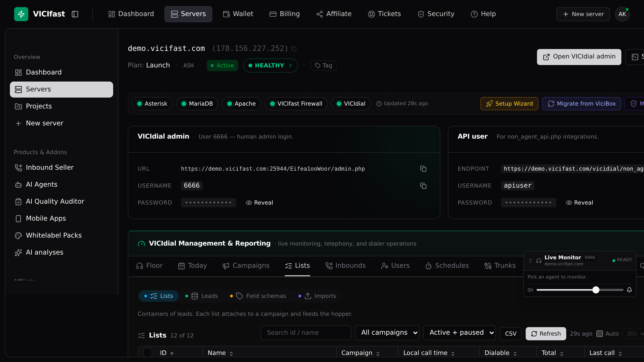The image size is (644, 362).
Task: Click the MariaDB service status chip
Action: point(197,104)
